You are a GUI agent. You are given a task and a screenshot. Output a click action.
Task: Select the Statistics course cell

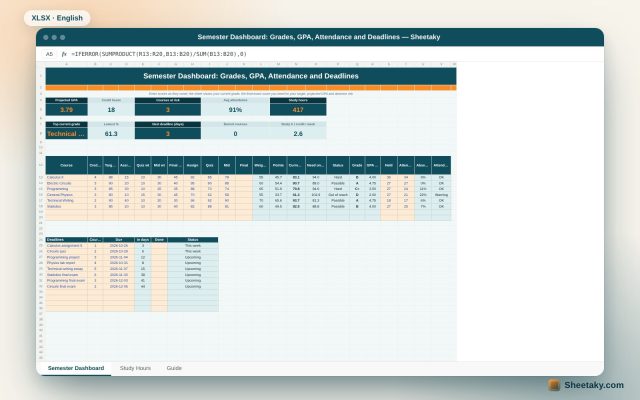pyautogui.click(x=67, y=207)
